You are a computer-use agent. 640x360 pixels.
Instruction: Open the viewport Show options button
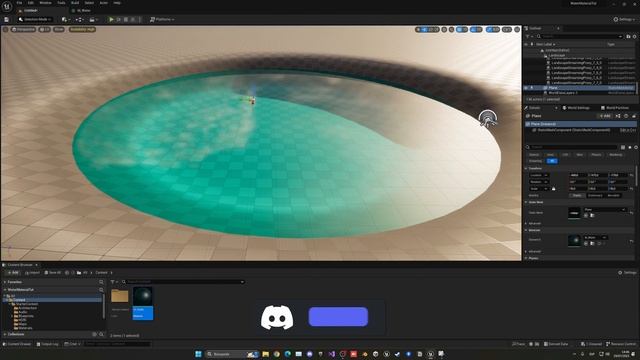pos(59,29)
